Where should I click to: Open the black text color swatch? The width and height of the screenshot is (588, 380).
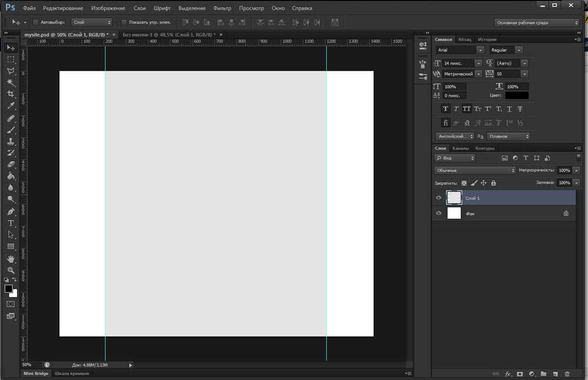pyautogui.click(x=516, y=95)
